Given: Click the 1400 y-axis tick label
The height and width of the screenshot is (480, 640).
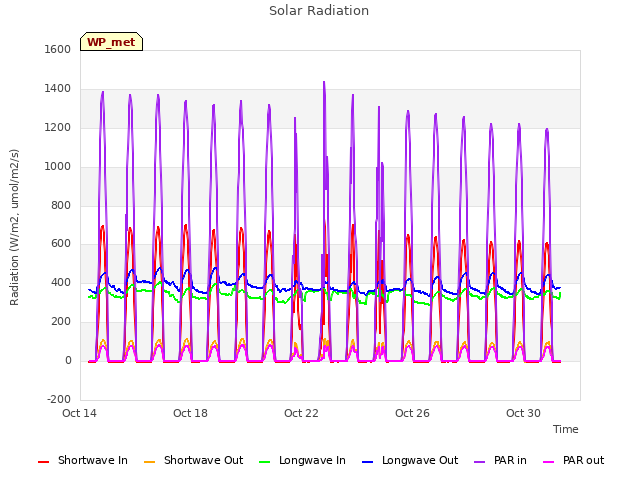Looking at the screenshot, I should [58, 89].
